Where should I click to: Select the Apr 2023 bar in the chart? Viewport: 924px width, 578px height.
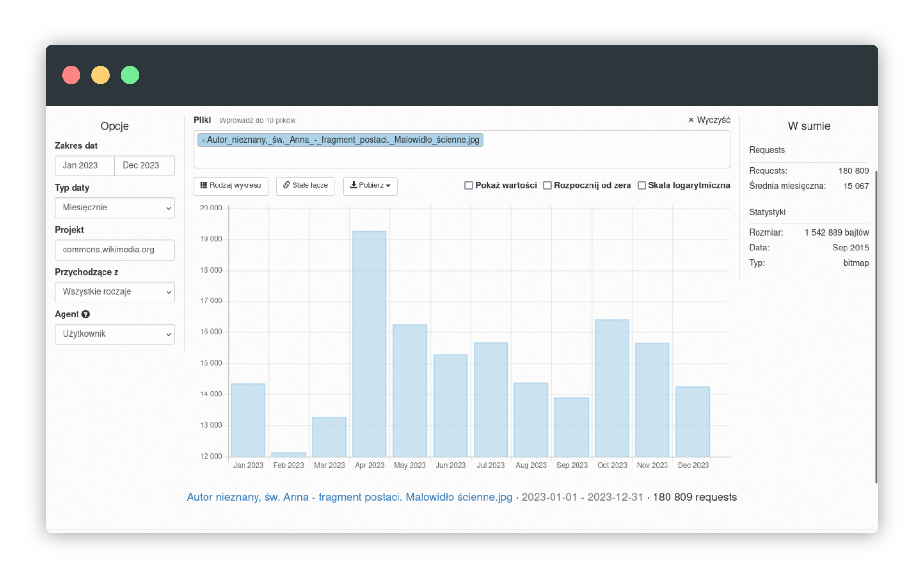coord(369,342)
